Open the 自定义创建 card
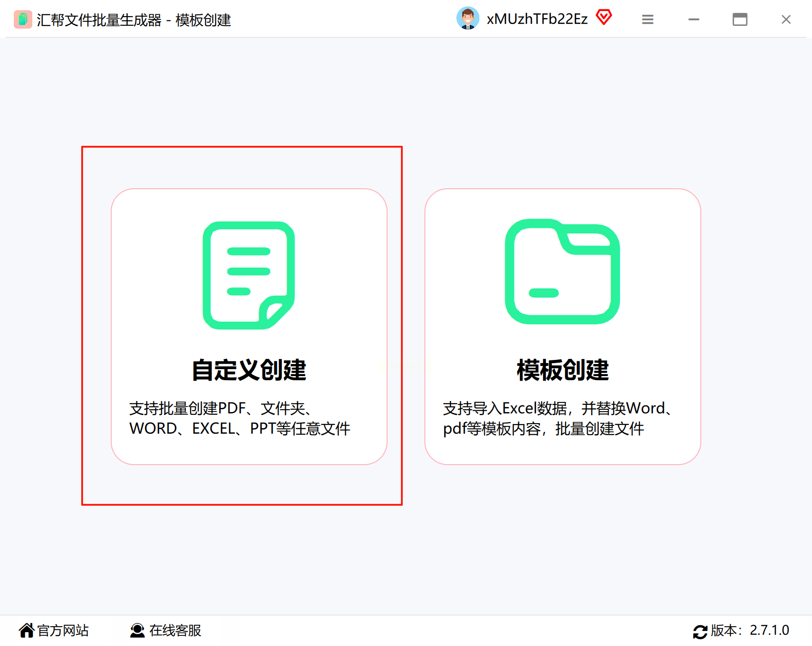This screenshot has width=812, height=646. pyautogui.click(x=249, y=327)
